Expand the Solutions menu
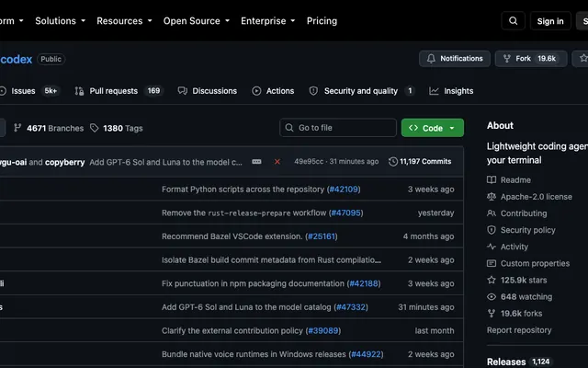The height and width of the screenshot is (368, 588). click(60, 21)
